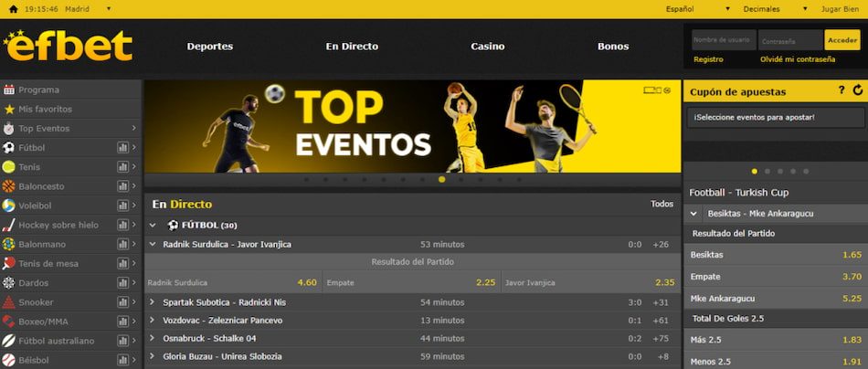Expand the Osnabruck - Schalke 04 match

click(153, 338)
